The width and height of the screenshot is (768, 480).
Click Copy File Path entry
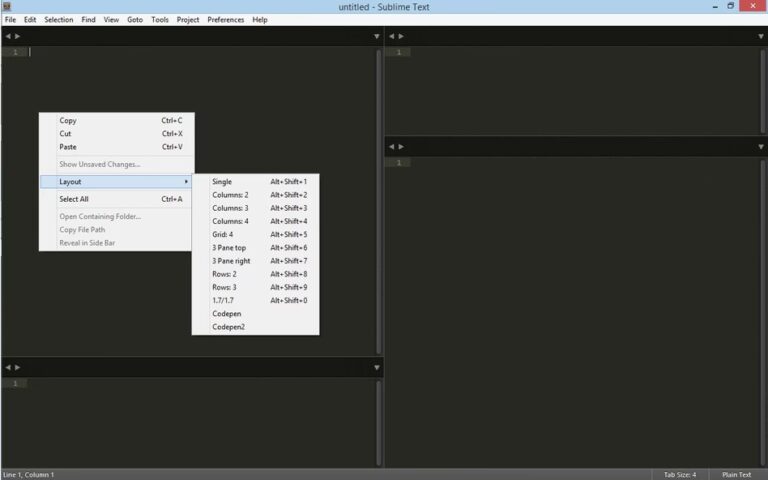(117, 230)
